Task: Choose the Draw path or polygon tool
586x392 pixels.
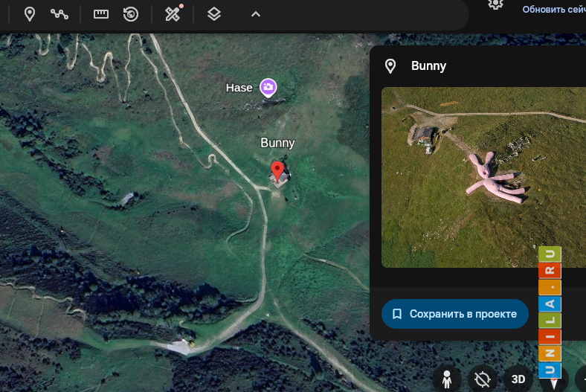Action: pyautogui.click(x=59, y=14)
